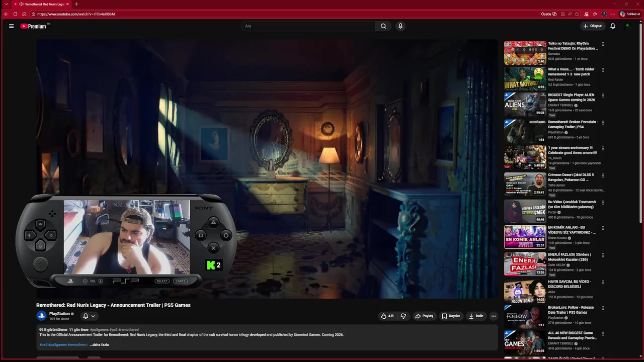Open EN KOMİK ANLARI video thumbnail
Viewport: 644px width, 362px height.
coord(525,237)
